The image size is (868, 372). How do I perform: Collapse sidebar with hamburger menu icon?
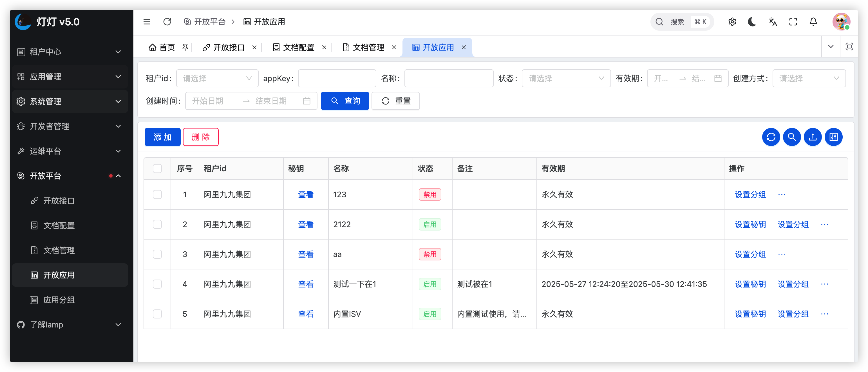coord(147,22)
